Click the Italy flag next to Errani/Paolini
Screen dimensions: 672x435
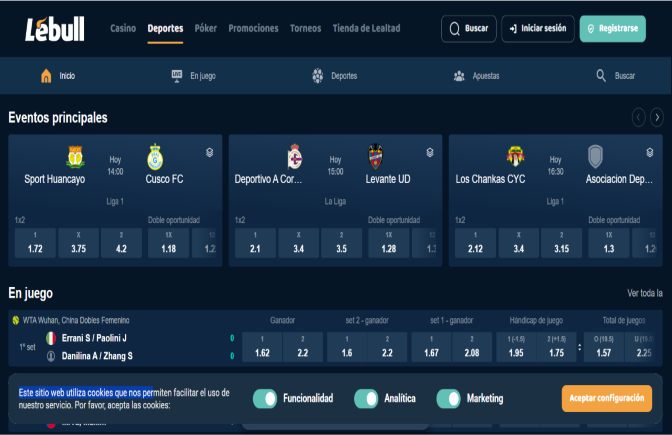pyautogui.click(x=51, y=338)
